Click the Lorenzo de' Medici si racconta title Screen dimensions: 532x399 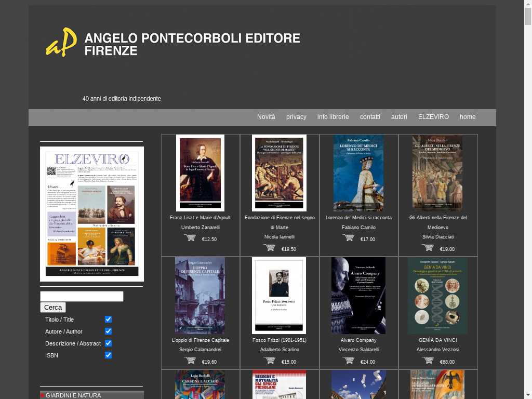[358, 218]
